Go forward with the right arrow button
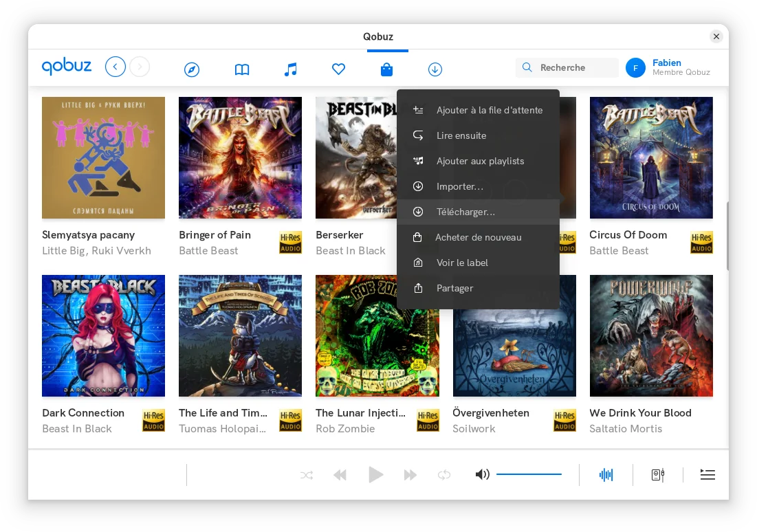This screenshot has height=532, width=757. (140, 67)
